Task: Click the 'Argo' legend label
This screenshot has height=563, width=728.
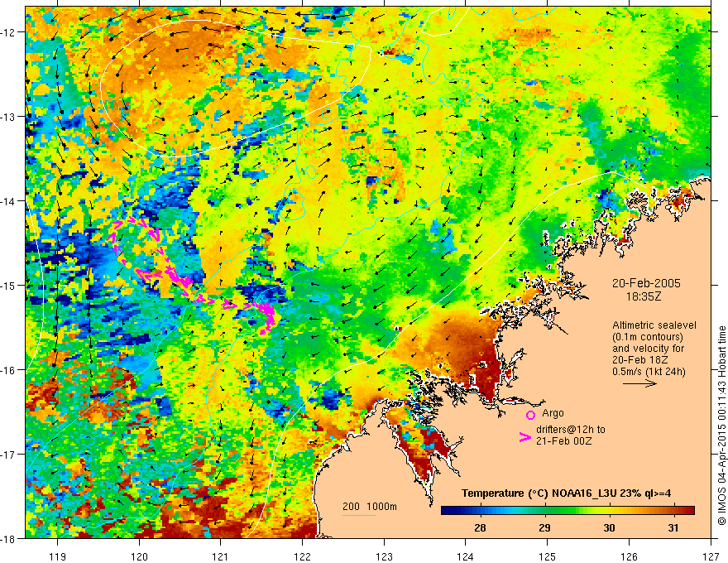Action: click(x=553, y=413)
